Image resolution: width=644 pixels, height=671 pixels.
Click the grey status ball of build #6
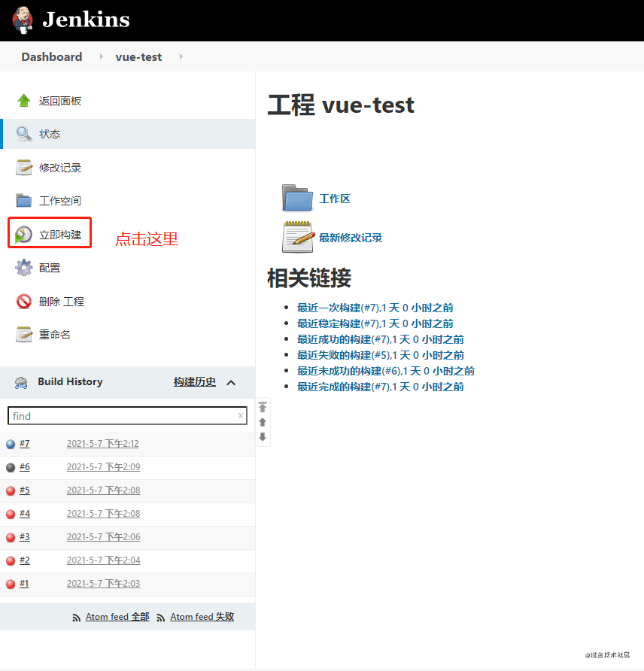tap(11, 467)
